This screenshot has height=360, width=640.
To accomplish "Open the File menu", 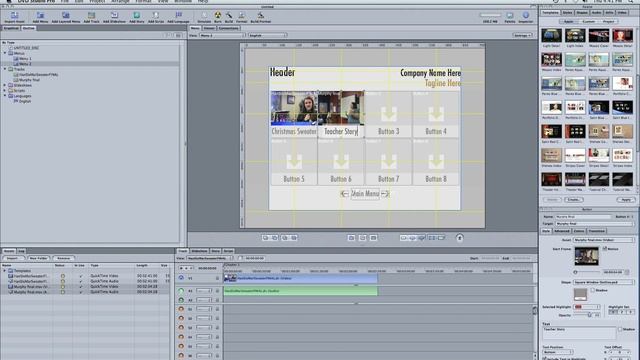I will coord(64,1).
